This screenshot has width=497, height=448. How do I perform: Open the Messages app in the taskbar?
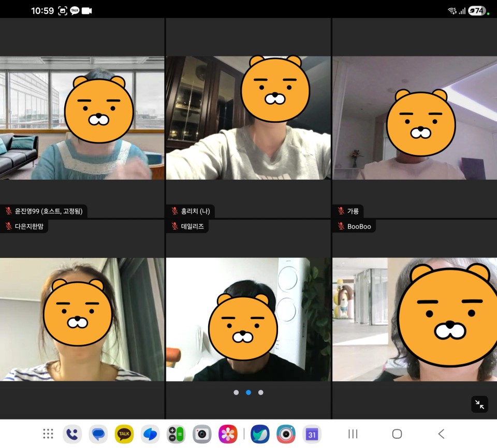(98, 434)
